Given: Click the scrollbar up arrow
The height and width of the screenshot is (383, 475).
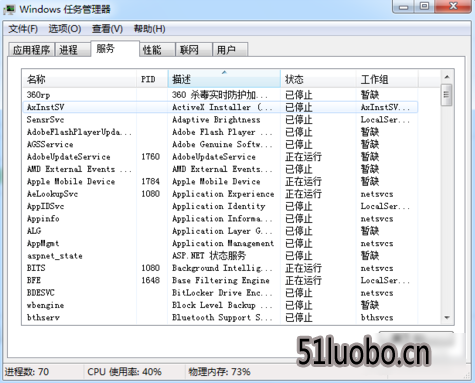Looking at the screenshot, I should point(447,77).
